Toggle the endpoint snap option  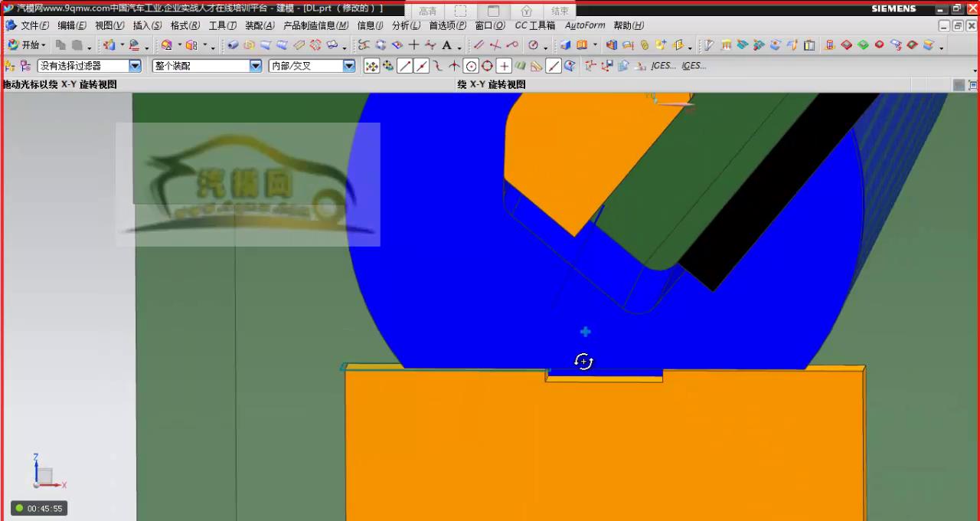coord(404,66)
